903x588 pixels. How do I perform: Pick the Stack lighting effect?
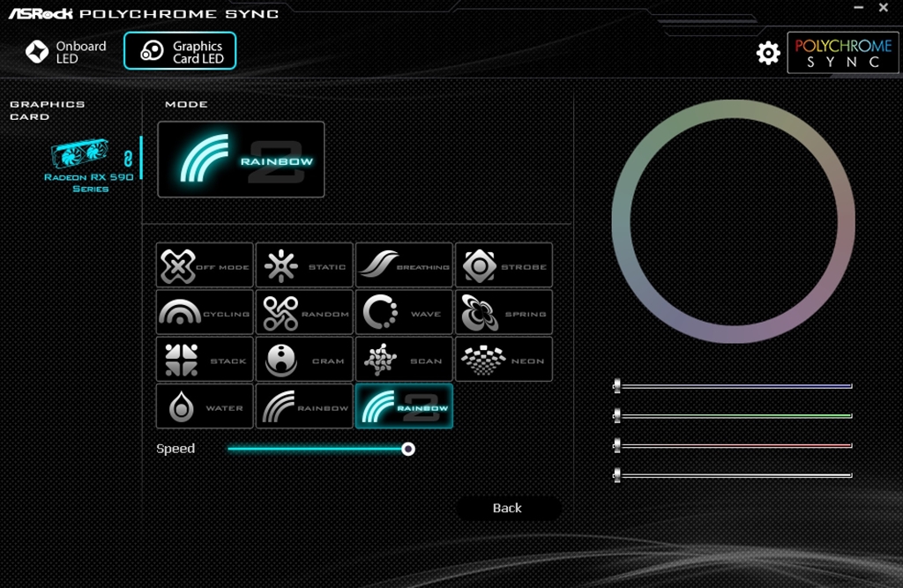click(x=205, y=360)
